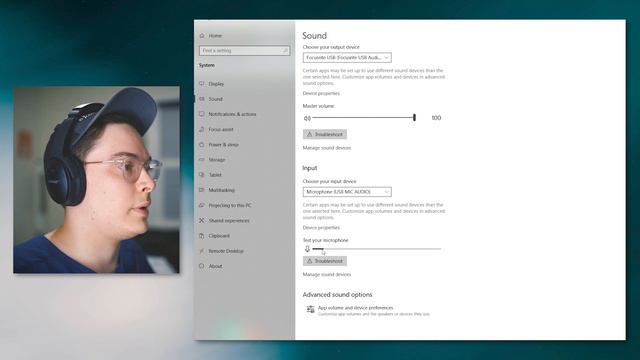Image resolution: width=640 pixels, height=360 pixels.
Task: Click the Clipboard icon in the sidebar
Action: coord(202,236)
